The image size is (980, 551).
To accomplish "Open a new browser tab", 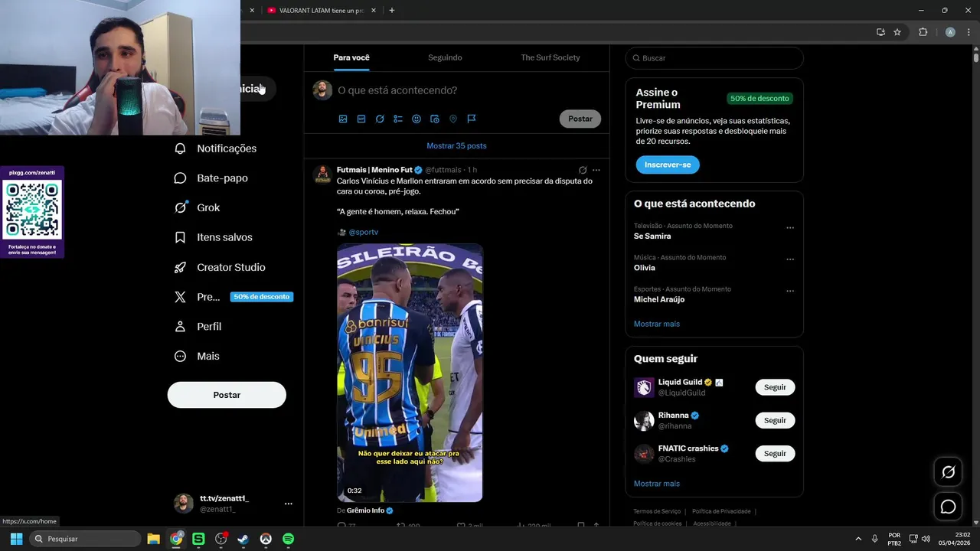I will pyautogui.click(x=392, y=11).
